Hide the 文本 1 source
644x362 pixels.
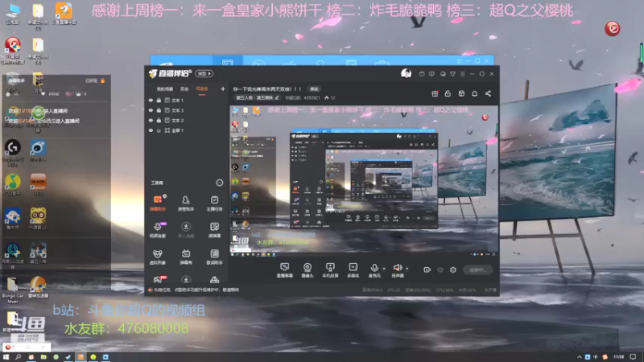151,100
